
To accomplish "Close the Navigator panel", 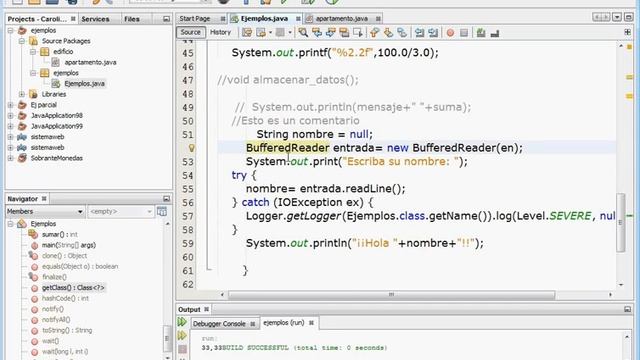I will pyautogui.click(x=44, y=199).
